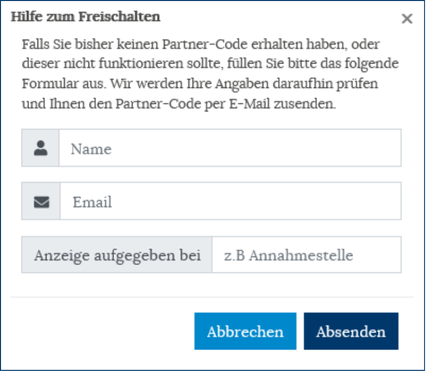Click the dark blue Absenden button
This screenshot has width=426, height=371.
pos(351,331)
